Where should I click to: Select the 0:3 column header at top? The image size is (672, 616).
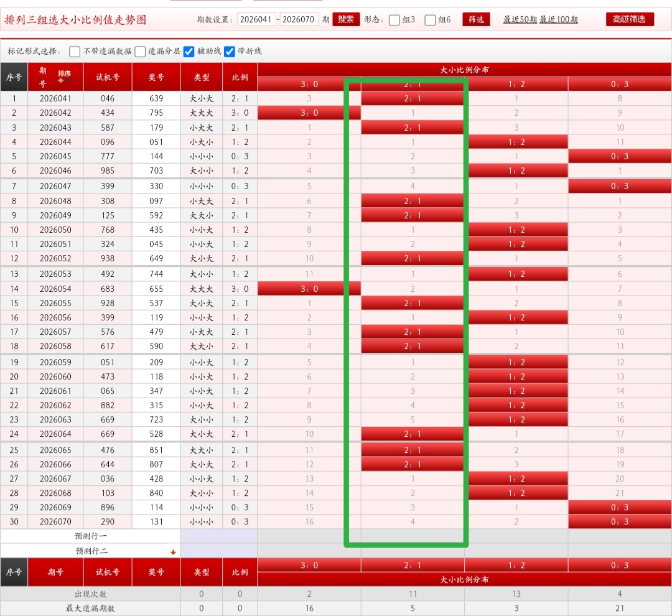pyautogui.click(x=619, y=84)
